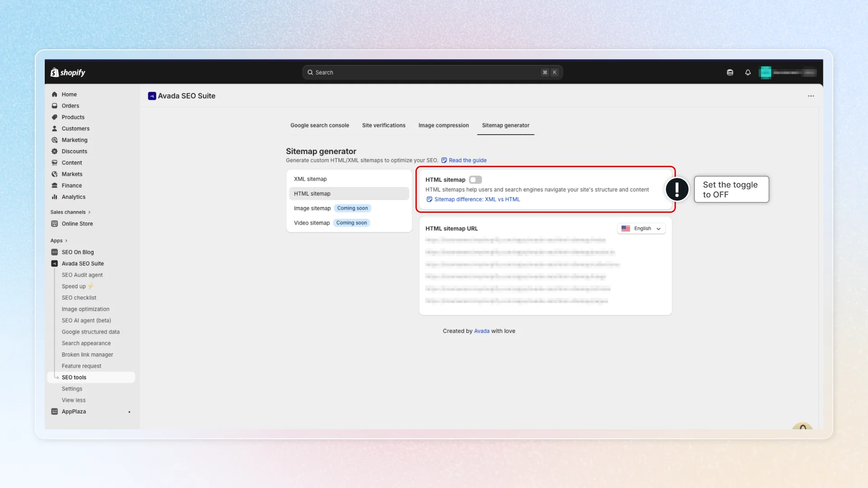Toggle the HTML sitemap switch
Image resolution: width=868 pixels, height=488 pixels.
[475, 180]
